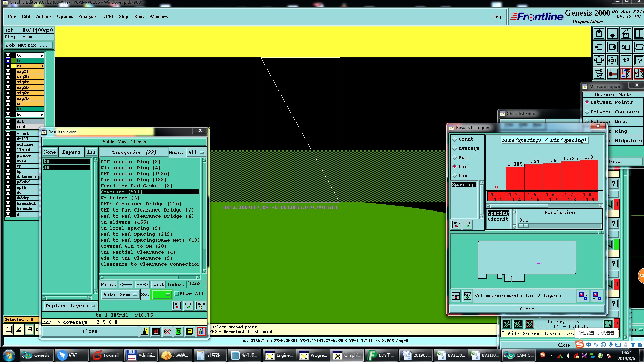Image resolution: width=644 pixels, height=362 pixels.
Task: Open the Meas All dropdown
Action: [196, 152]
